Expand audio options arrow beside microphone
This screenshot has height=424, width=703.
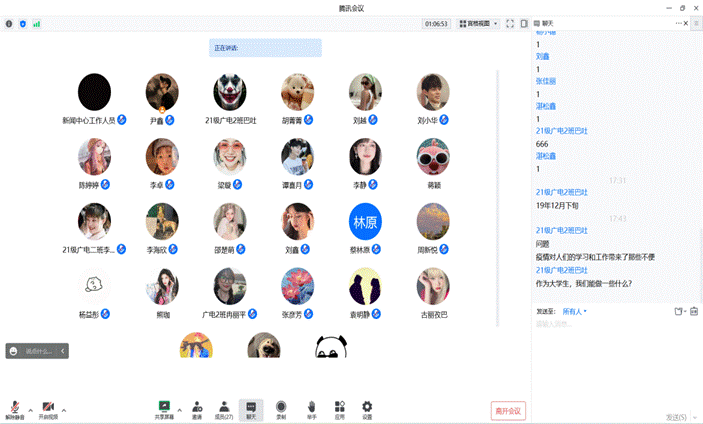coord(30,410)
